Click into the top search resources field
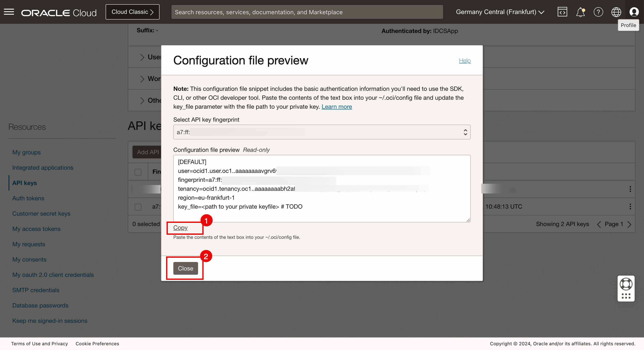This screenshot has width=644, height=350. [x=307, y=12]
